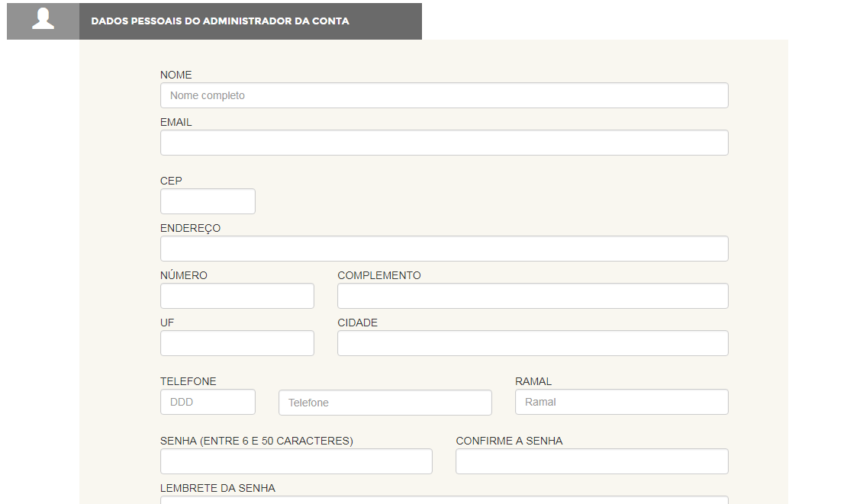Focus the DDD area code field
The image size is (860, 504).
[208, 402]
